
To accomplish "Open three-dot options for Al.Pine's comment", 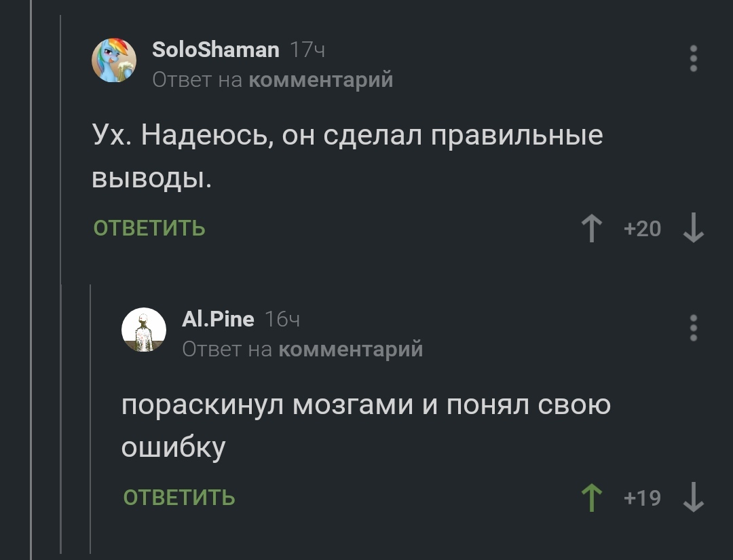I will [693, 328].
